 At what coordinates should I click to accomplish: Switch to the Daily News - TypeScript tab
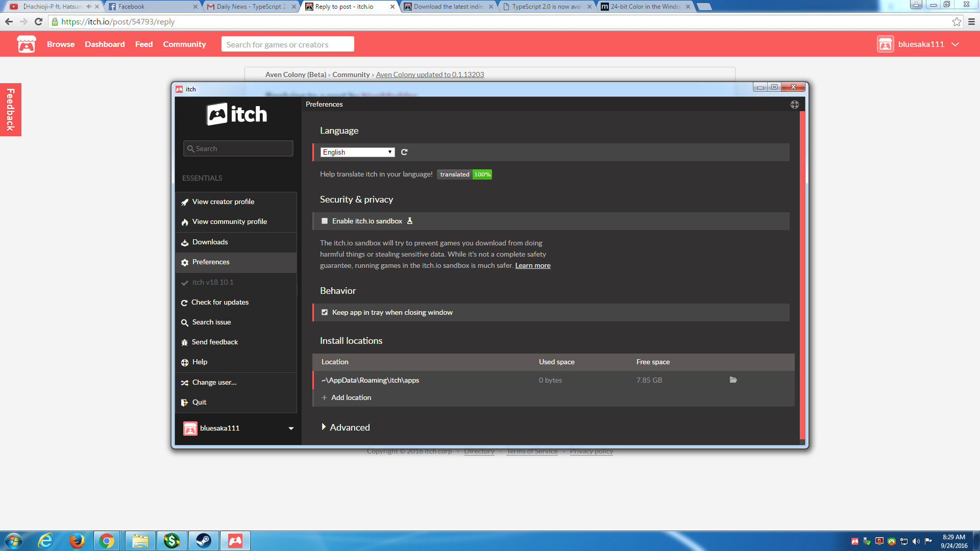(251, 7)
